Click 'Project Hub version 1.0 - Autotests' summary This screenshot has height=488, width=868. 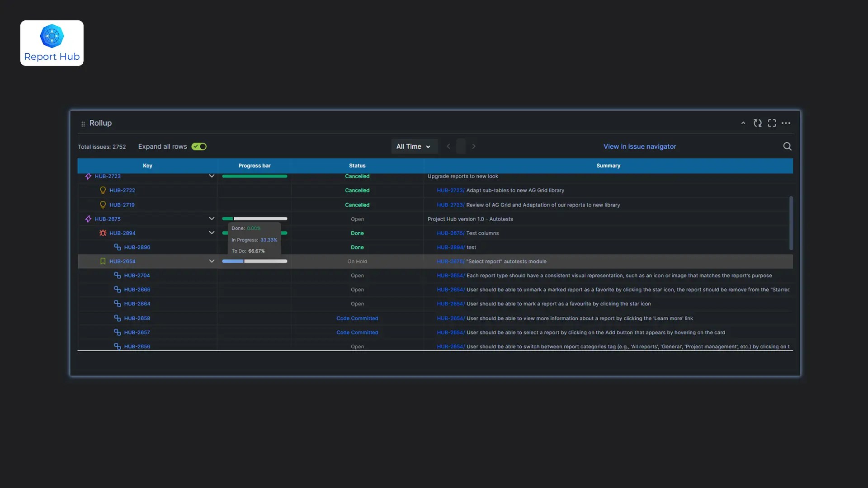[x=470, y=219]
